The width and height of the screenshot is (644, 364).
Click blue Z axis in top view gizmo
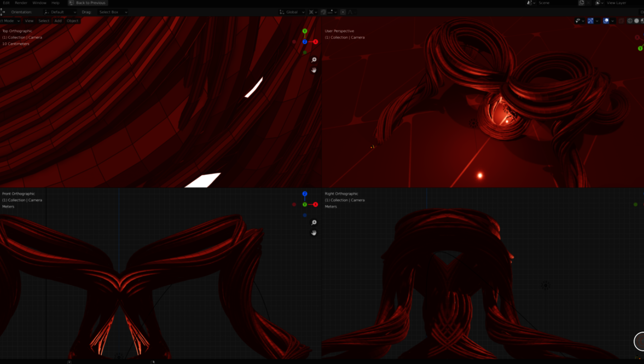(305, 42)
